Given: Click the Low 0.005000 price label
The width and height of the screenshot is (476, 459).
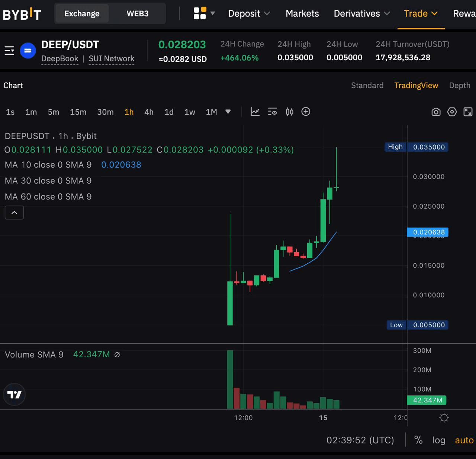Looking at the screenshot, I should pos(417,325).
